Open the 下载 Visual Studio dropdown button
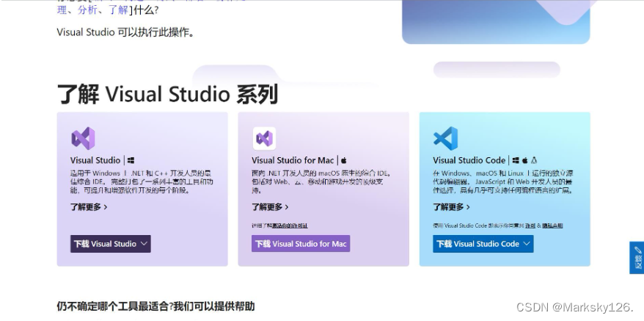The height and width of the screenshot is (321, 644). point(111,244)
